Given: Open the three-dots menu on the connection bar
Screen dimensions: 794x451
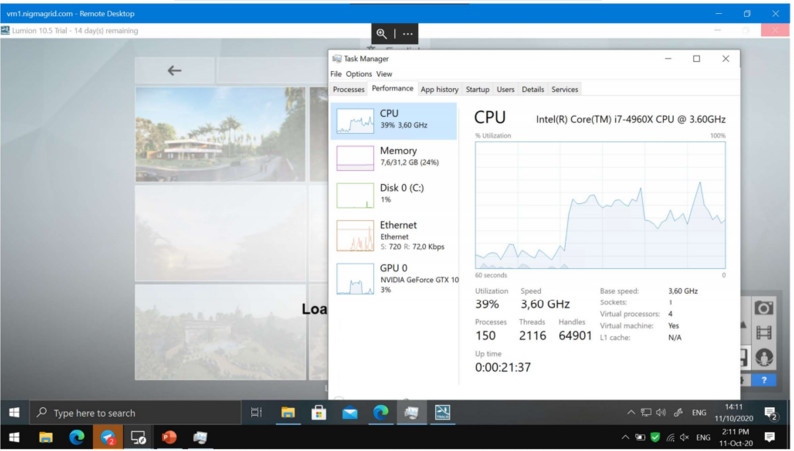Looking at the screenshot, I should point(409,34).
